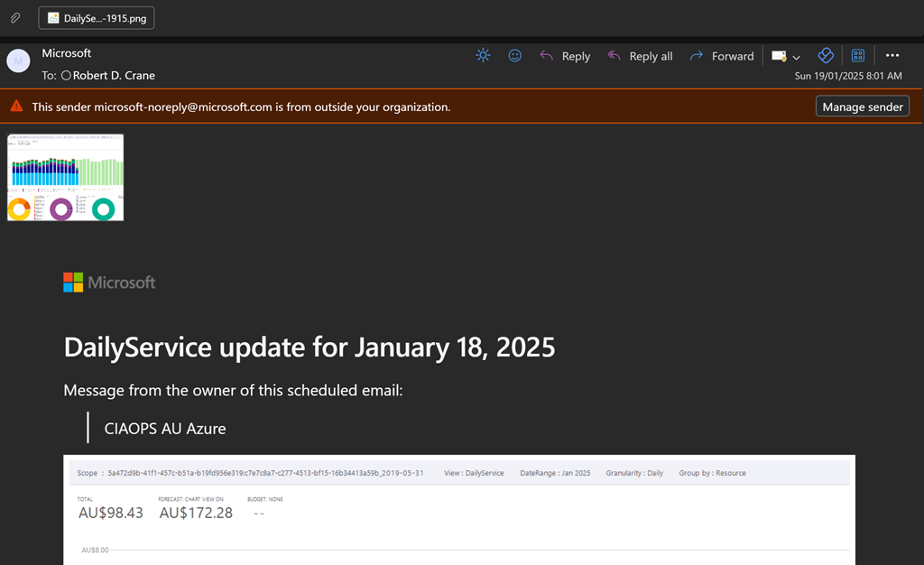The width and height of the screenshot is (924, 565).
Task: Click the presence circle beside Robert D. Crane
Action: (x=66, y=76)
